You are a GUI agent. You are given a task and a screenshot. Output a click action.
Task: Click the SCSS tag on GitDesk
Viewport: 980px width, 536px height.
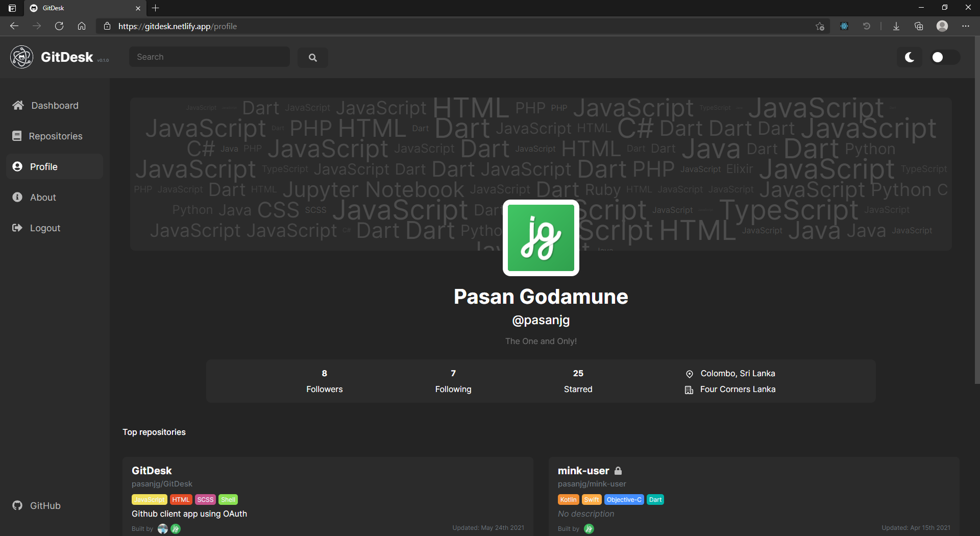(205, 500)
